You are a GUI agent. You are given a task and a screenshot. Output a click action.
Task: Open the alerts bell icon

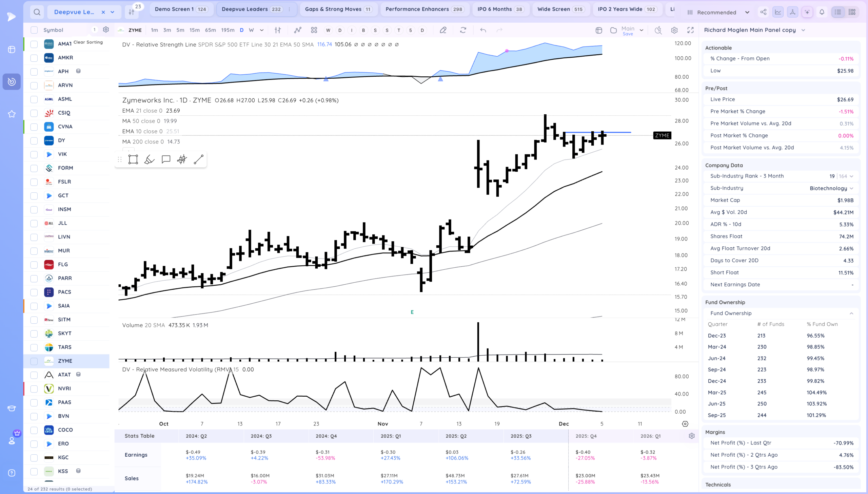(822, 12)
